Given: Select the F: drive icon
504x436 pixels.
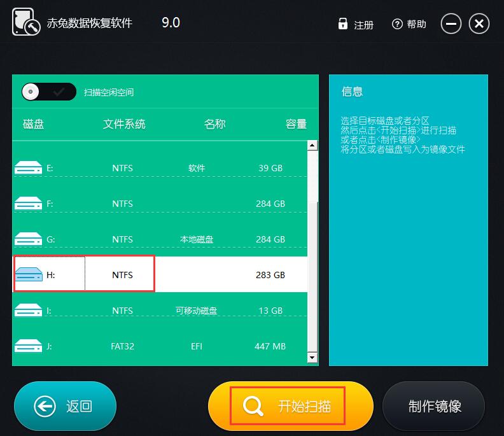Looking at the screenshot, I should pyautogui.click(x=28, y=203).
